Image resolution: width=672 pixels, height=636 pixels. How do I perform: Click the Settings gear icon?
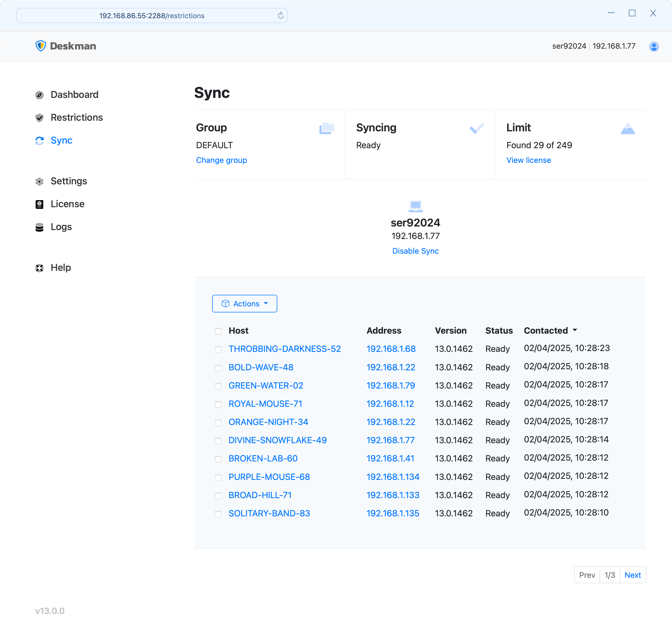click(x=39, y=181)
